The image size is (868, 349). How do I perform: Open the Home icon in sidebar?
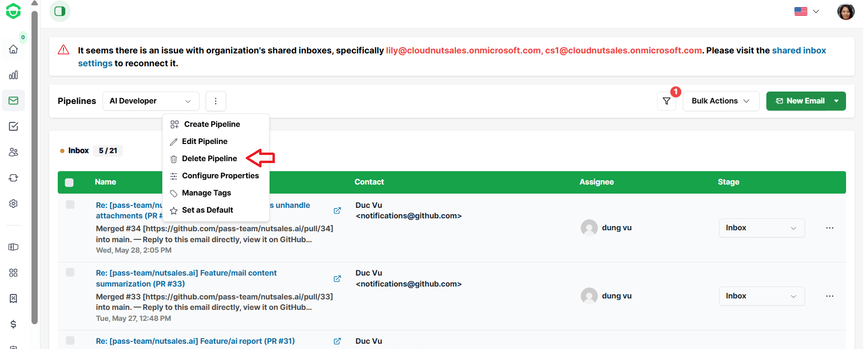[13, 49]
